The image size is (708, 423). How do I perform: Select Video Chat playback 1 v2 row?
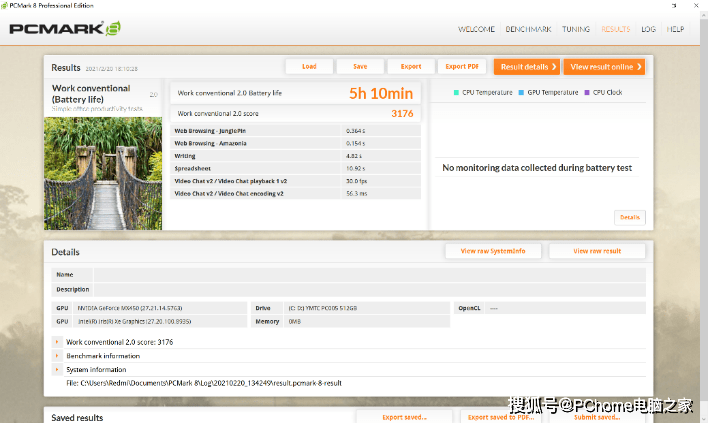[x=296, y=181]
